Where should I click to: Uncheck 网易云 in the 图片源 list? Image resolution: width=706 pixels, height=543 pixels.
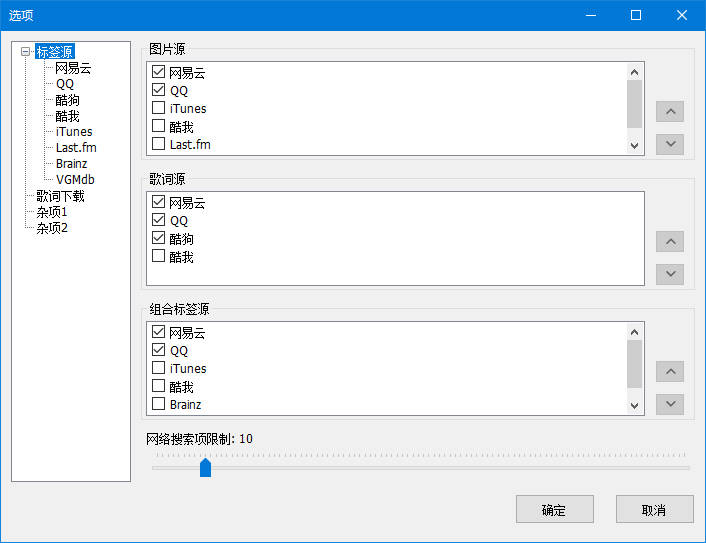click(x=158, y=72)
